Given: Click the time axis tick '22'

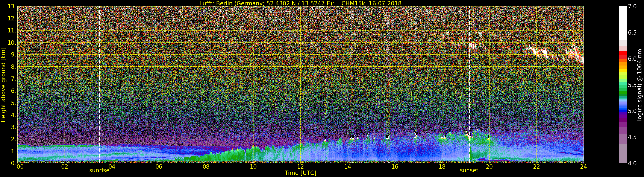Looking at the screenshot, I should 536,167.
